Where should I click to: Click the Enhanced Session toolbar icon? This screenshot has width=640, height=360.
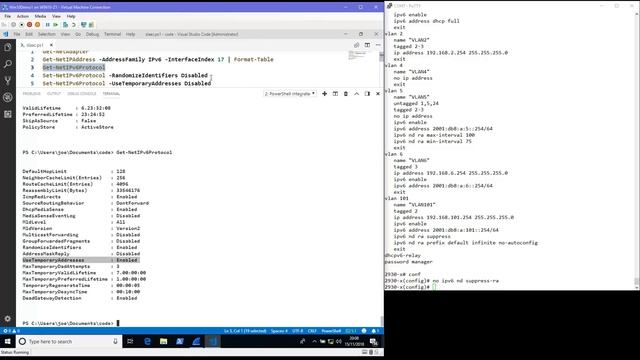[84, 24]
